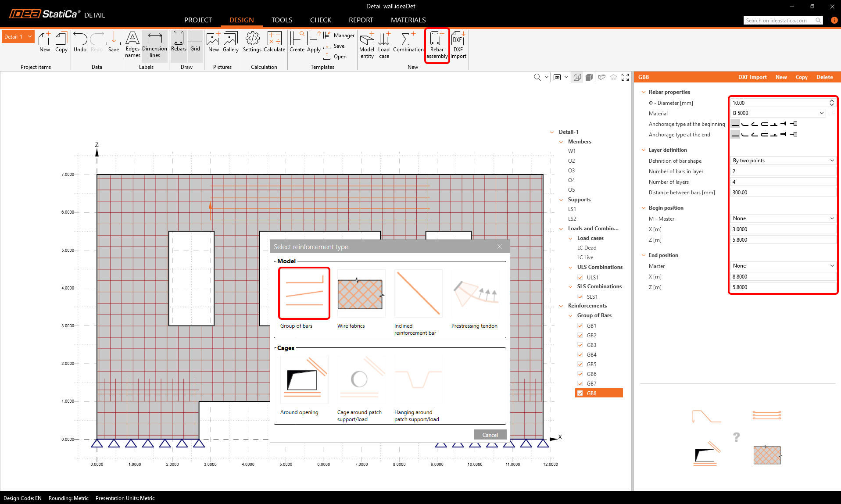Image resolution: width=841 pixels, height=504 pixels.
Task: Click the Load case icon
Action: click(x=384, y=45)
